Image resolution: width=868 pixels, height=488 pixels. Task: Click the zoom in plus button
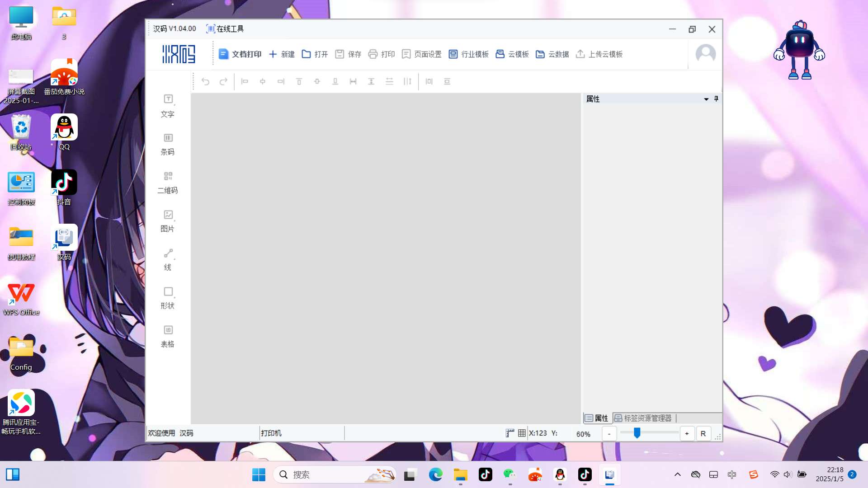pyautogui.click(x=687, y=434)
